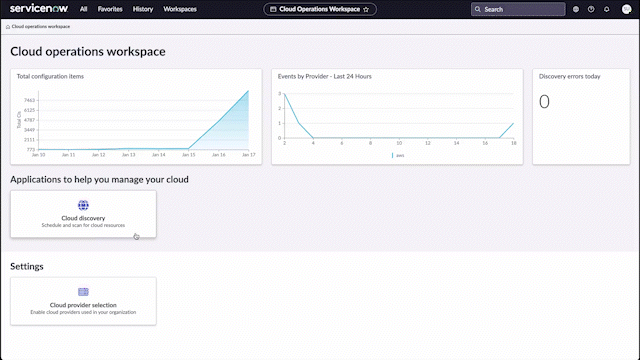
Task: Click the Discovery errors today value 0
Action: tap(544, 102)
